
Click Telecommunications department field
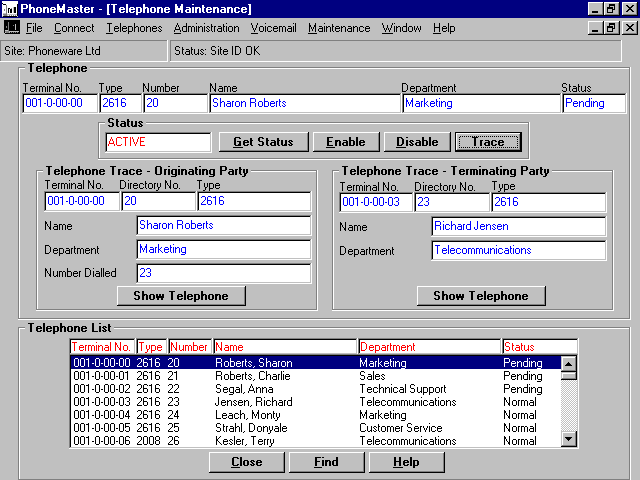tap(519, 250)
